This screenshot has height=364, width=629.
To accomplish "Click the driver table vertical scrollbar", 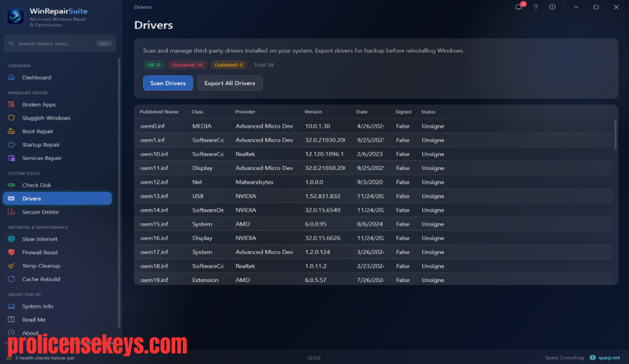I will click(615, 135).
